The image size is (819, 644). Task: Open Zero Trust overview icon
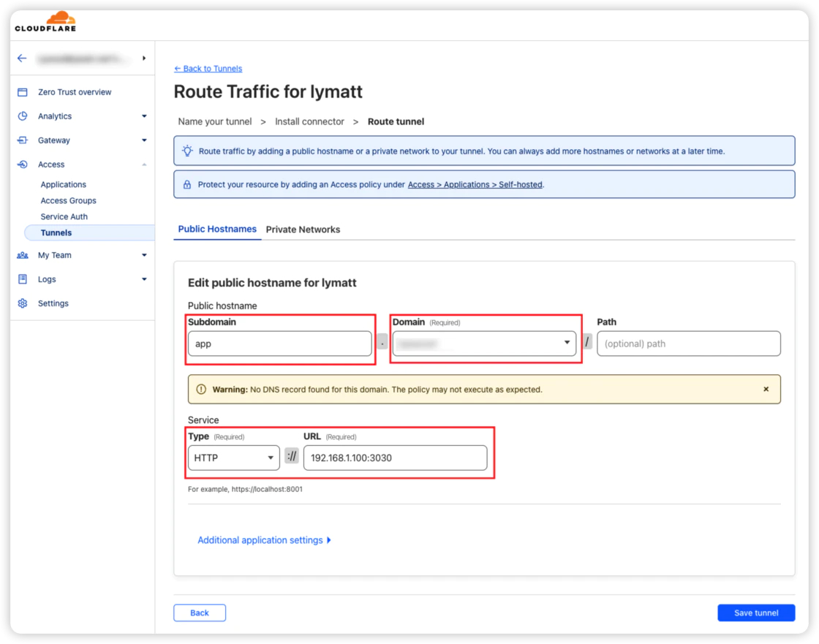pyautogui.click(x=23, y=92)
